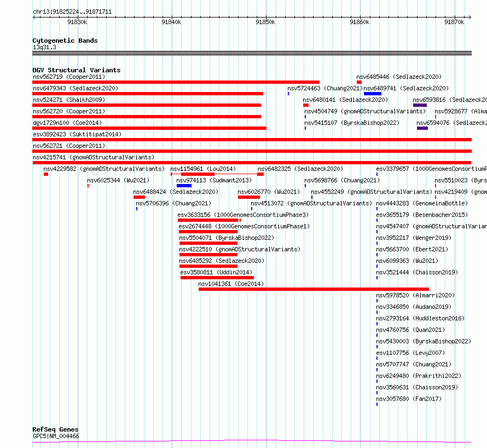Open nsv6025344 (Wu2021) variant
Screen dimensions: 487x448
(118, 180)
